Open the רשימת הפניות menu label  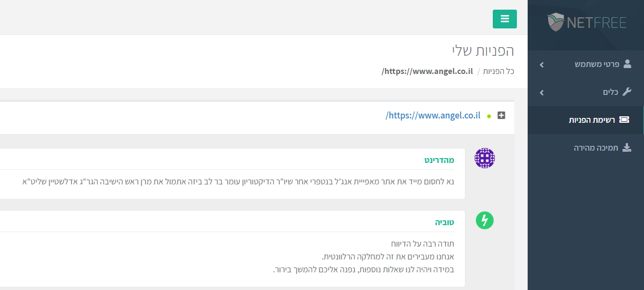pos(591,120)
